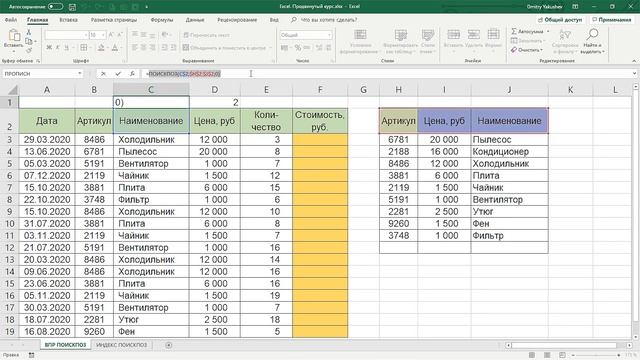Viewport: 640px width, 360px height.
Task: Open the Name Box dropdown arrow
Action: pyautogui.click(x=80, y=73)
